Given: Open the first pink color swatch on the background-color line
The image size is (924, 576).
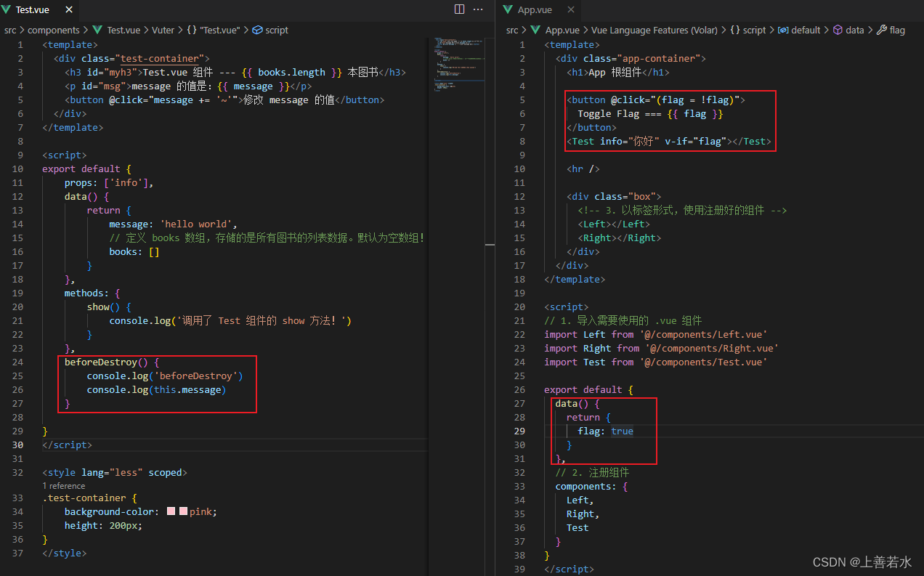Looking at the screenshot, I should pos(171,511).
